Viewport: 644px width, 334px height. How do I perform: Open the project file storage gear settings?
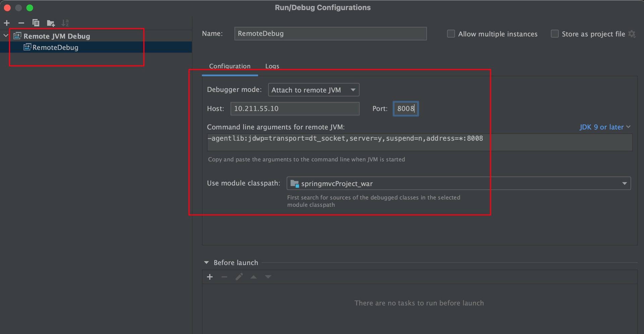coord(632,34)
